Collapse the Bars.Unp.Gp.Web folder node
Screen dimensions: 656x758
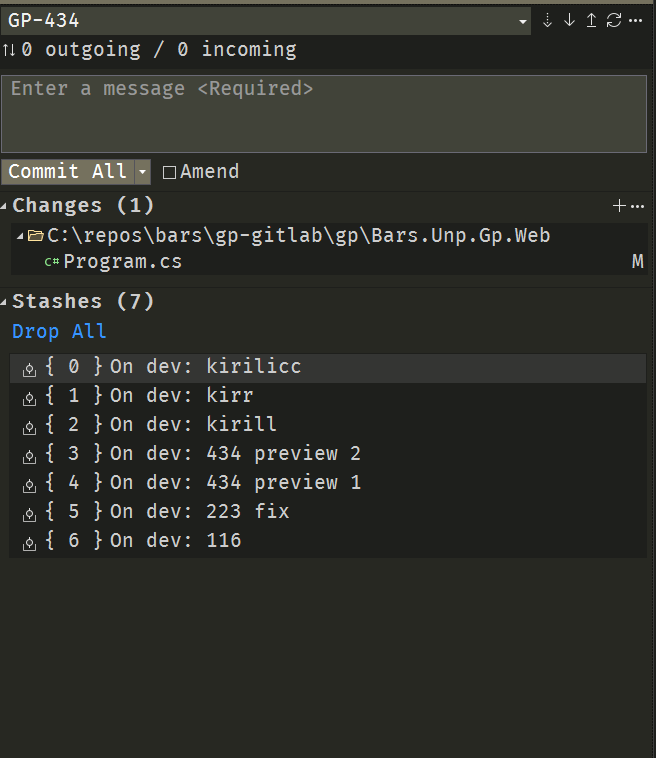[22, 237]
